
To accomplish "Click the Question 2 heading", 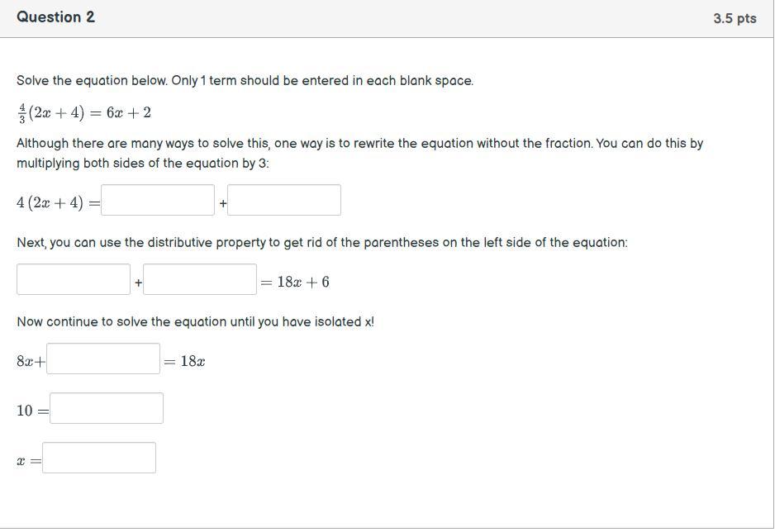I will tap(56, 17).
